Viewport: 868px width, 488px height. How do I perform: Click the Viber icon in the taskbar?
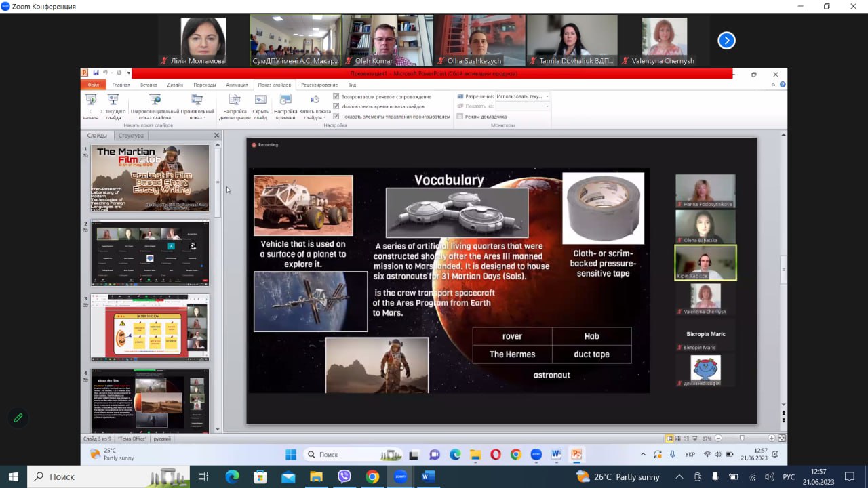pos(344,477)
